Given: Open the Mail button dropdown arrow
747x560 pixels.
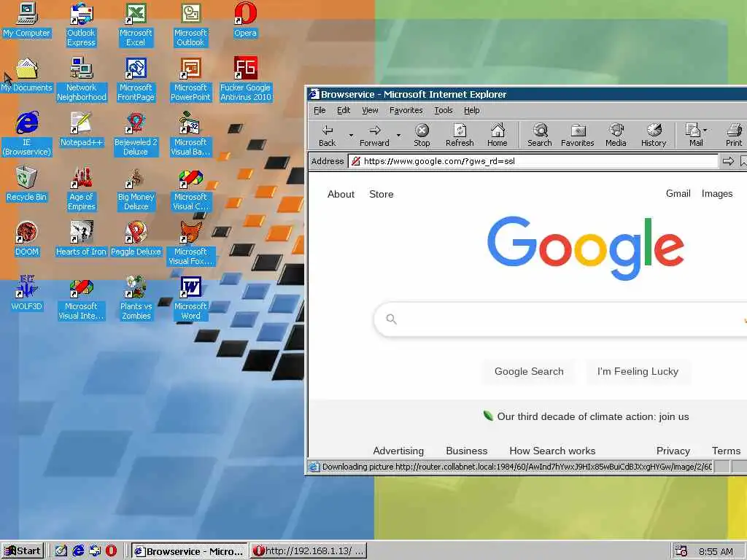Looking at the screenshot, I should pyautogui.click(x=705, y=130).
